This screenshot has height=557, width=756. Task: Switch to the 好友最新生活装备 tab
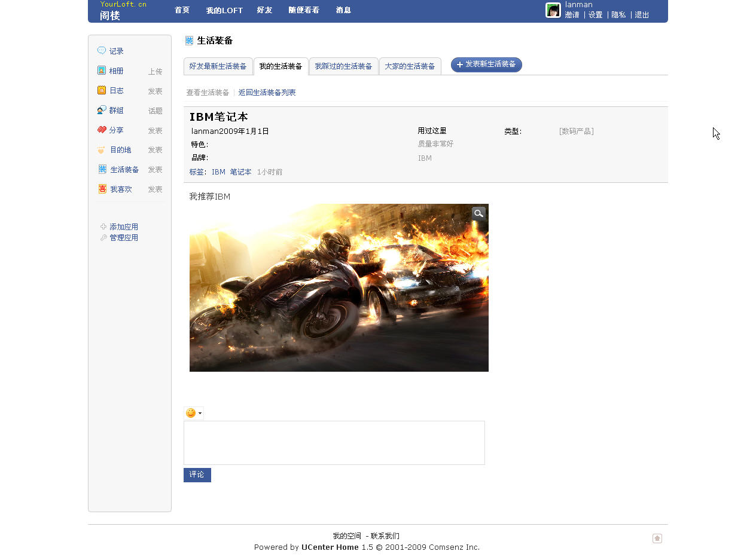click(x=218, y=66)
